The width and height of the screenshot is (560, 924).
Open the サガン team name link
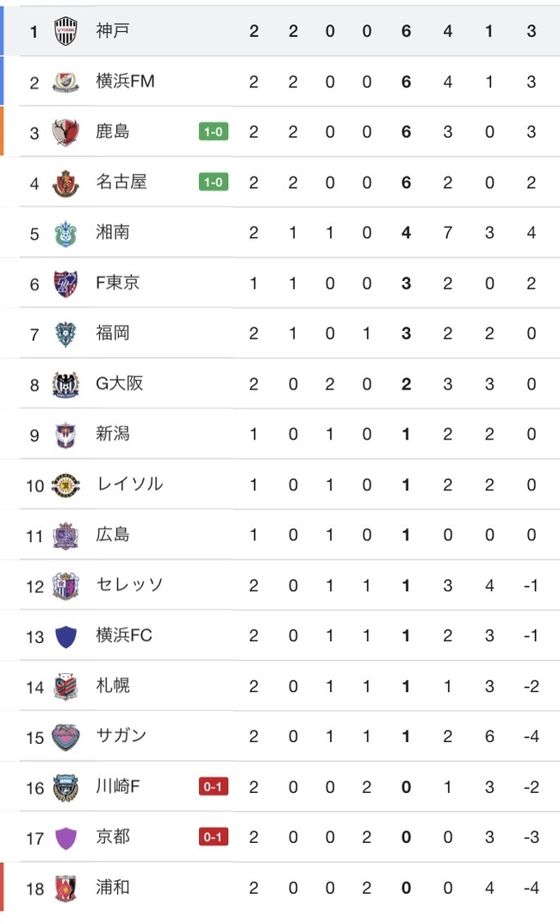tap(121, 736)
